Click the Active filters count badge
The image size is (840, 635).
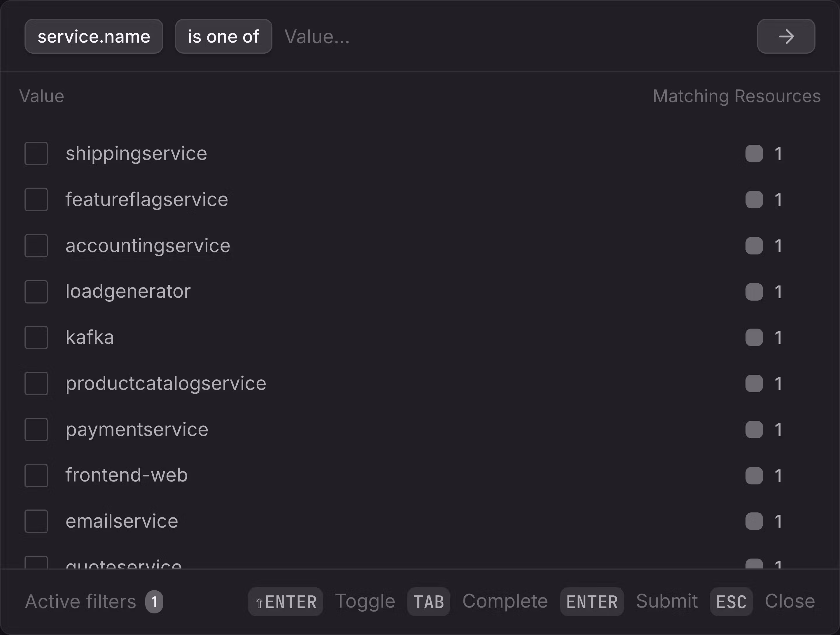click(x=154, y=601)
